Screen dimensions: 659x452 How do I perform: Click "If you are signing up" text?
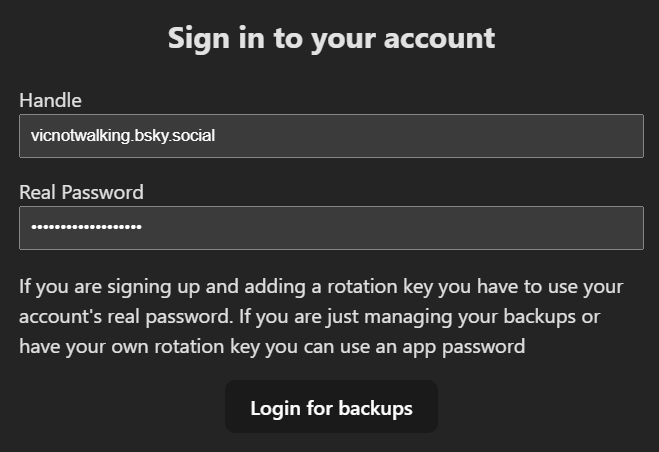pos(100,287)
